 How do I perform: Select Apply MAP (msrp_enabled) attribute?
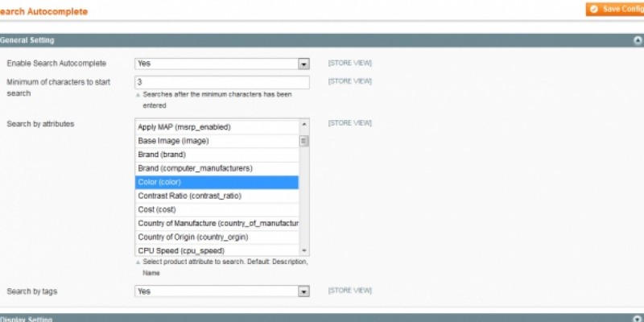coord(217,126)
